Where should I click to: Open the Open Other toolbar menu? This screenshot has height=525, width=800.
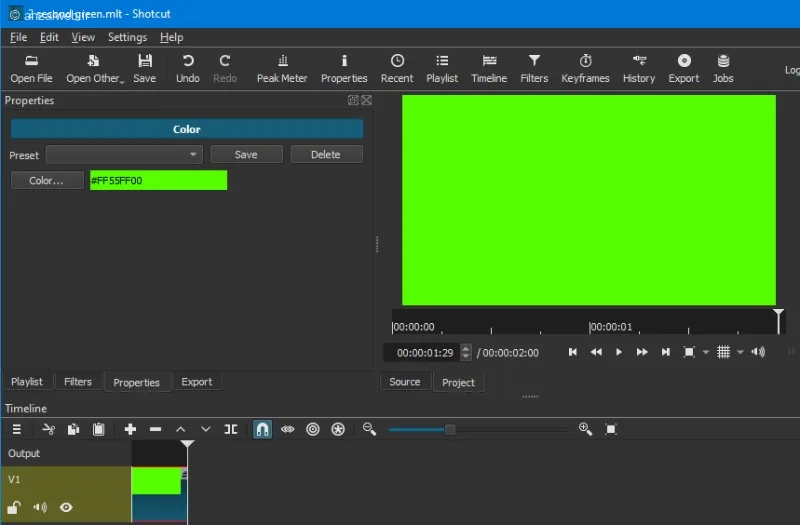point(95,69)
